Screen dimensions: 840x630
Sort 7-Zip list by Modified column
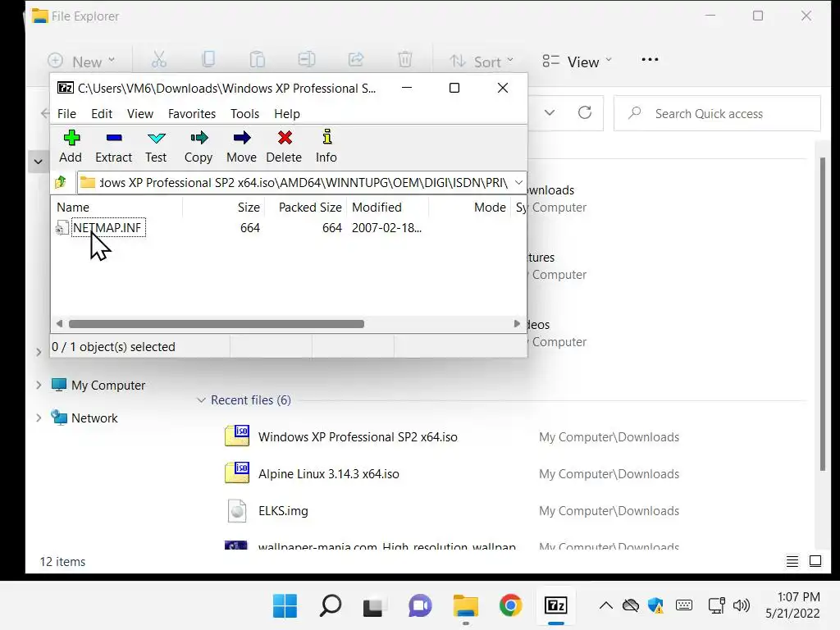tap(387, 208)
